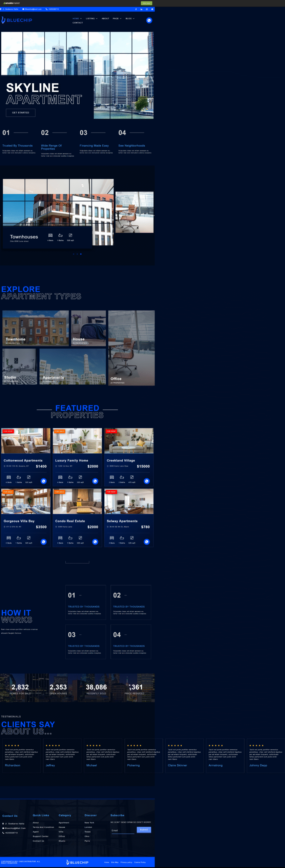
Task: Click Financing Made Easy feature heading
Action: point(94,145)
